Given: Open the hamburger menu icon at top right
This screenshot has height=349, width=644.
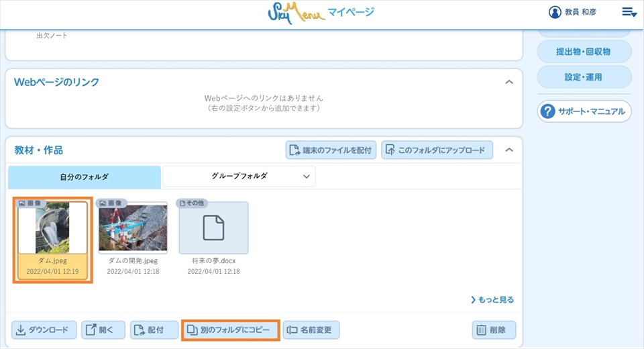Looking at the screenshot, I should pos(629,12).
